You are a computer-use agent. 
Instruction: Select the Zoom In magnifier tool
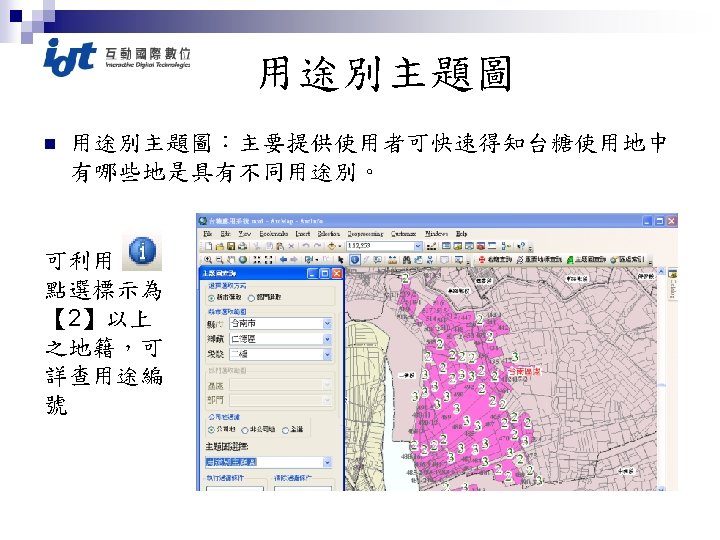click(x=208, y=259)
